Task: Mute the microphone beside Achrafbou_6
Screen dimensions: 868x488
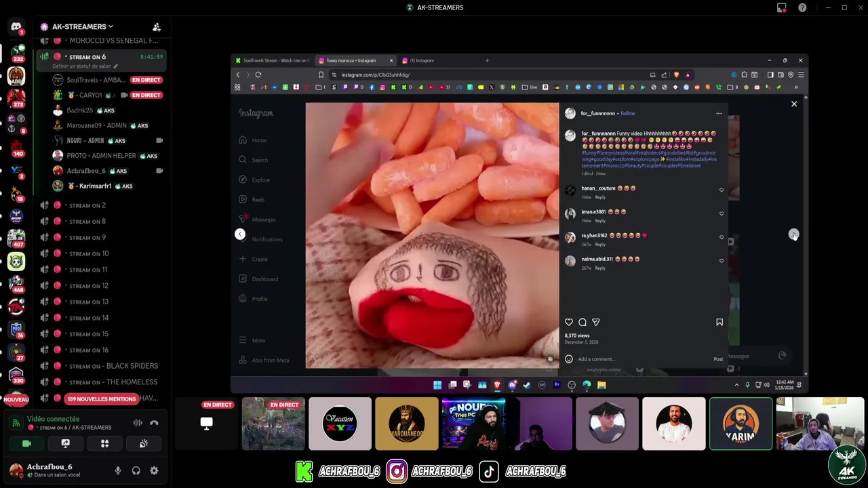Action: click(x=118, y=470)
